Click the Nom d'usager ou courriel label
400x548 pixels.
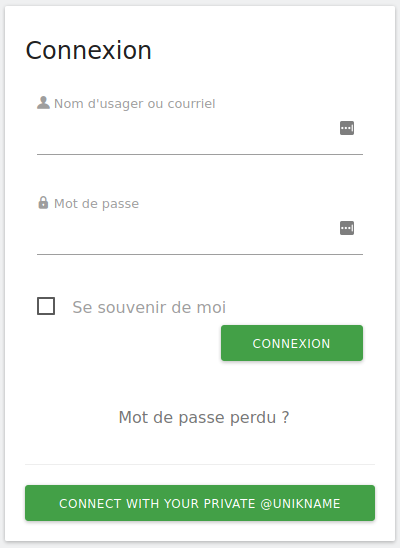pyautogui.click(x=134, y=104)
